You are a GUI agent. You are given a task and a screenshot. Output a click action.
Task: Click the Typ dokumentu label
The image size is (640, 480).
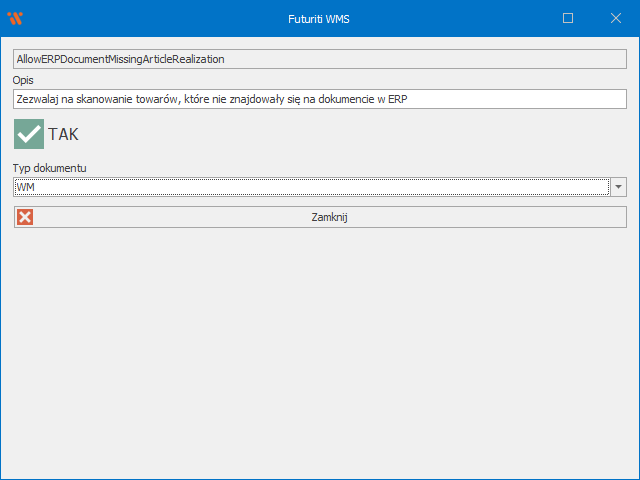(x=49, y=168)
